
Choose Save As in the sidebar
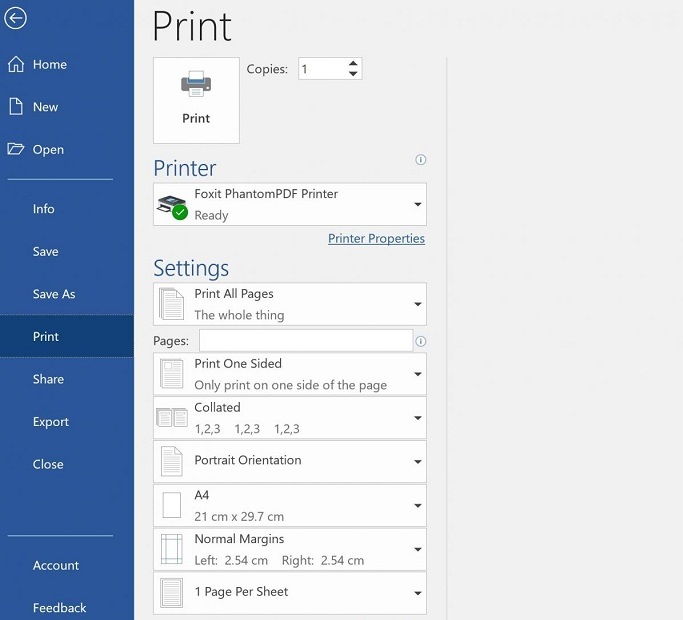[67, 294]
